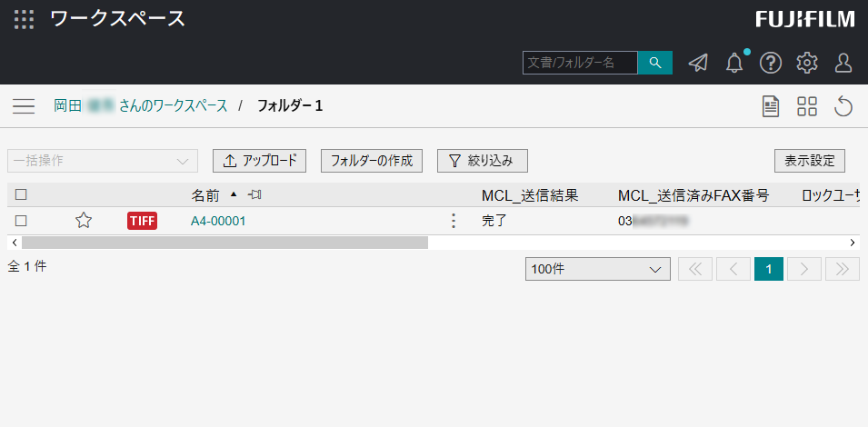This screenshot has width=868, height=427.
Task: Open the user account icon
Action: 843,62
